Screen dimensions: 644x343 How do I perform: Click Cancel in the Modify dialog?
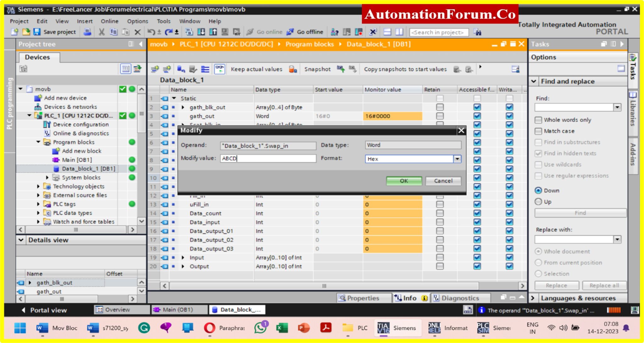[443, 181]
